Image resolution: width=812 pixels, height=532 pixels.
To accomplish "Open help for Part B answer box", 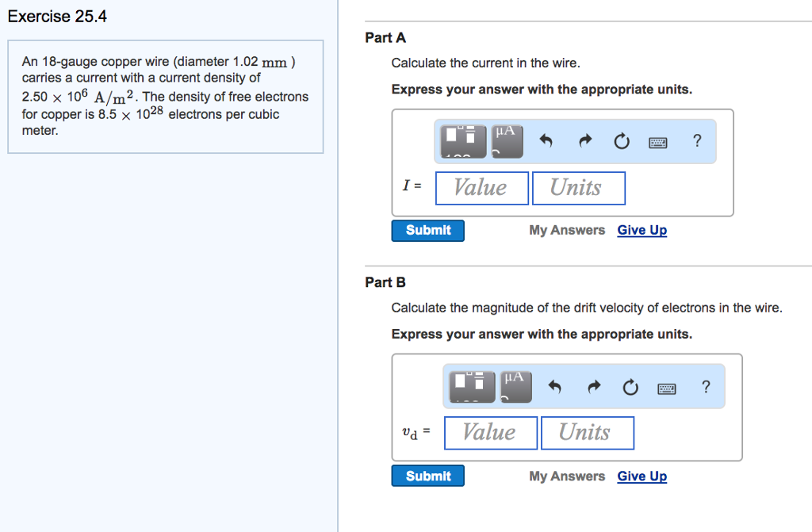I will coord(706,386).
